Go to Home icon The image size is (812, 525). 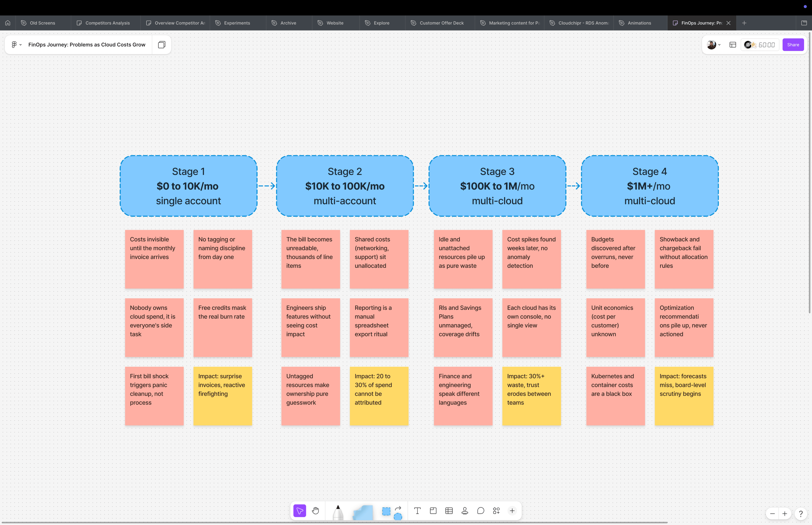click(x=7, y=23)
